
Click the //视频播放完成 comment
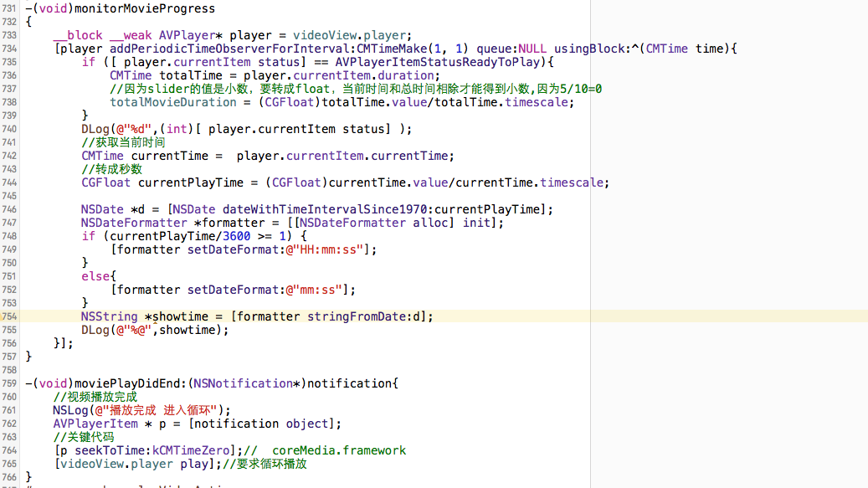[x=95, y=398]
